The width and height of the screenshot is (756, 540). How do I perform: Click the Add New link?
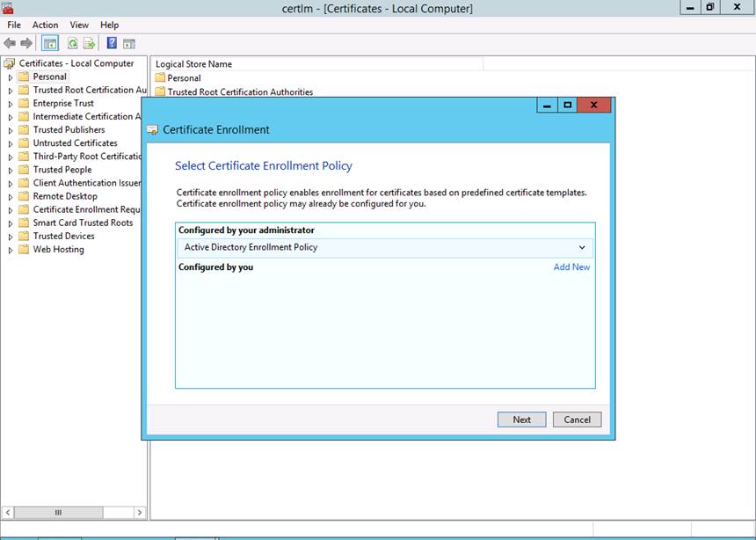click(x=571, y=267)
